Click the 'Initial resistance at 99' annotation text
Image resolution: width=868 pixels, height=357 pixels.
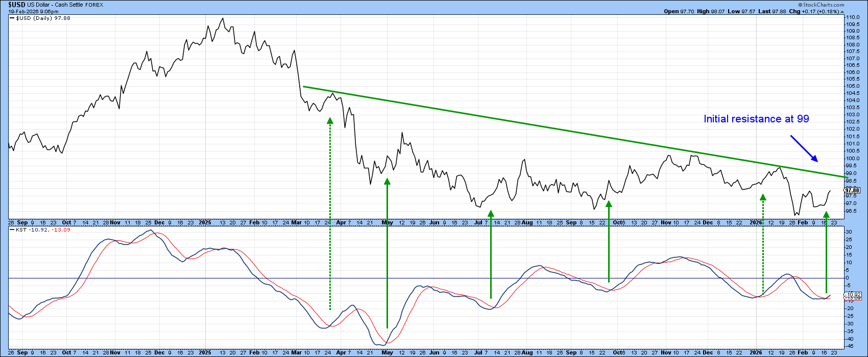pos(756,119)
